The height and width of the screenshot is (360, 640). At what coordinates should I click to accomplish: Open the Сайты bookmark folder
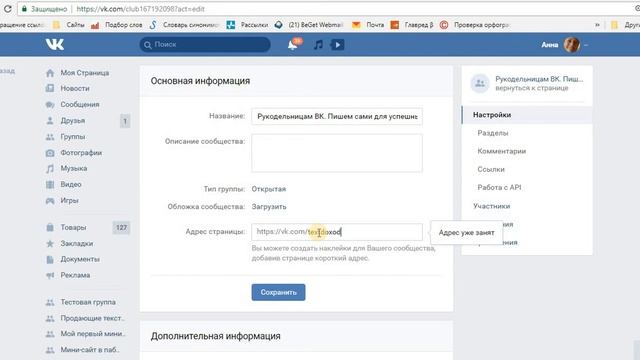tap(69, 25)
